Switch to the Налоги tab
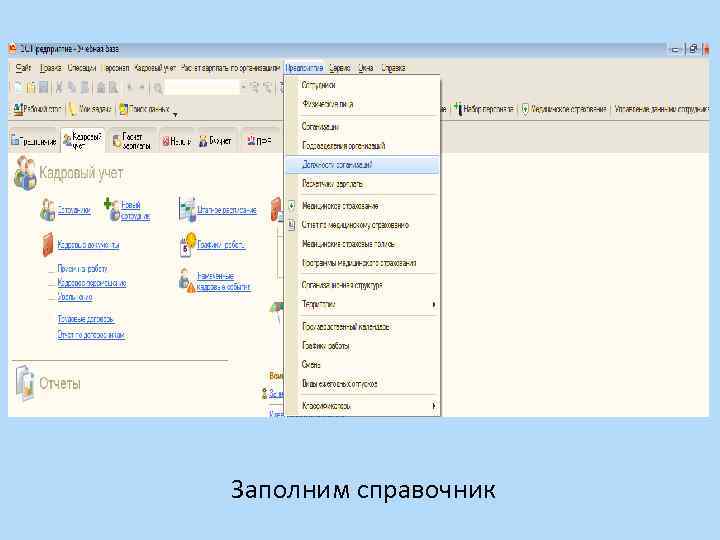The width and height of the screenshot is (720, 540). click(x=176, y=141)
